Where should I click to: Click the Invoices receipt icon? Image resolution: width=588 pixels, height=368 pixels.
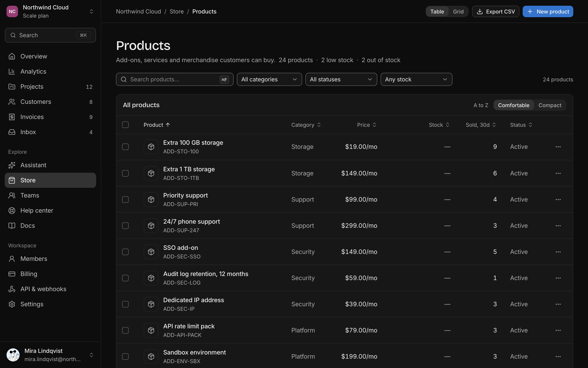point(12,117)
